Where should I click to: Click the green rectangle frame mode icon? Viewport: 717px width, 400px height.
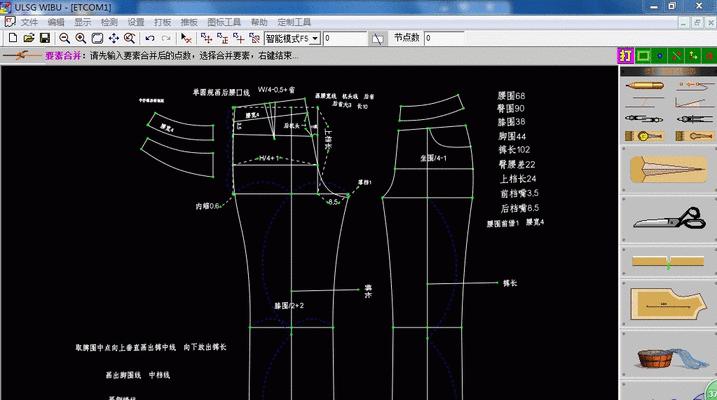click(643, 56)
